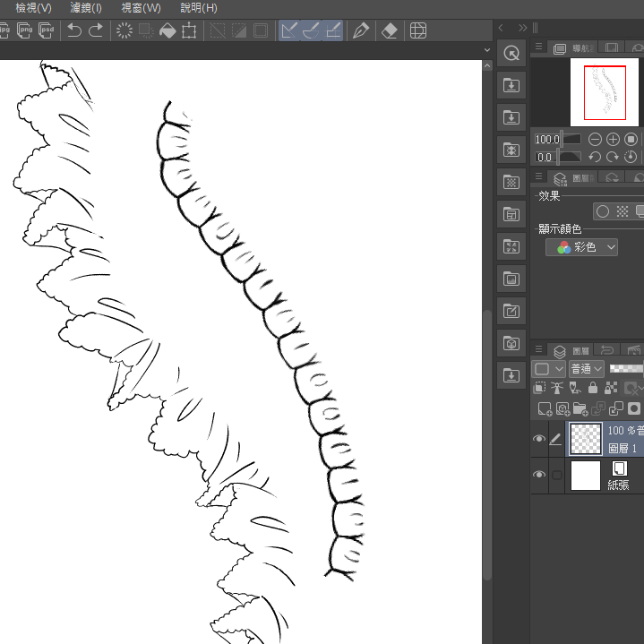Click the frame template material folder icon

(511, 214)
